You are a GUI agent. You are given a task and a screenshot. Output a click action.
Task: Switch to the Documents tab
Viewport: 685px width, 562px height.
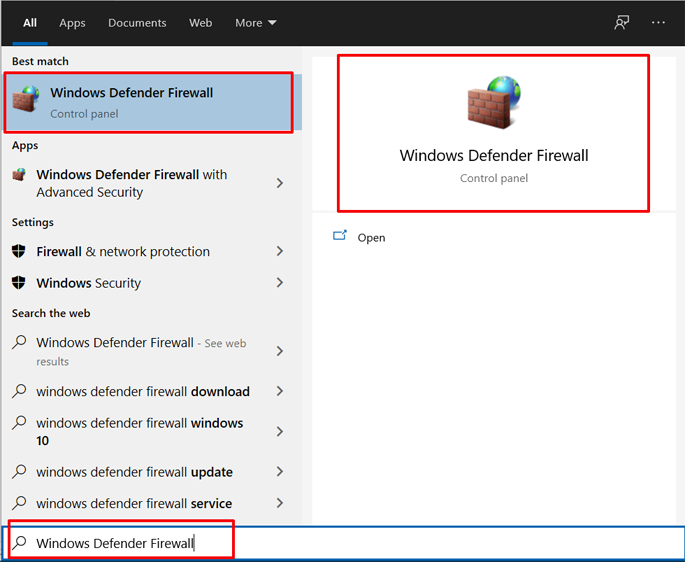[x=137, y=23]
